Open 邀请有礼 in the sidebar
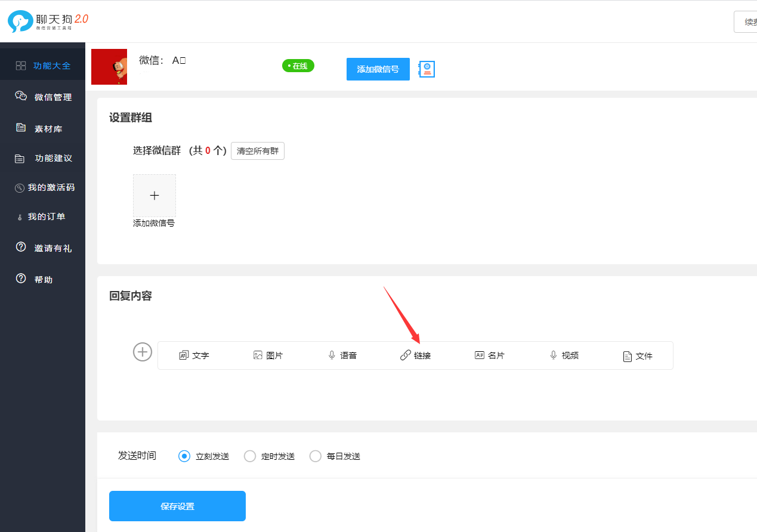This screenshot has width=757, height=532. [x=42, y=248]
